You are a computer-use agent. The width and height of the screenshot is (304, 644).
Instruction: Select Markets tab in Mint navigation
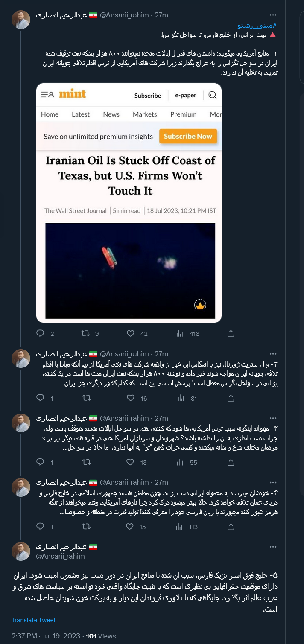click(145, 114)
